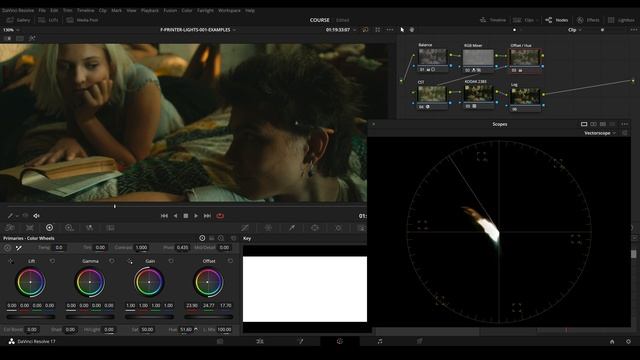The image size is (640, 360).
Task: Open DaVinci Resolve application menu
Action: click(18, 10)
